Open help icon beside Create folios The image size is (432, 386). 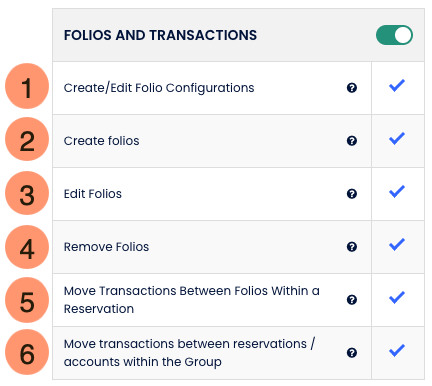pos(352,141)
